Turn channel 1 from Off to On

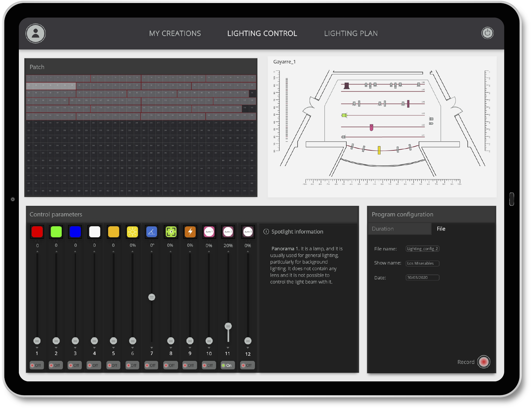coord(37,365)
